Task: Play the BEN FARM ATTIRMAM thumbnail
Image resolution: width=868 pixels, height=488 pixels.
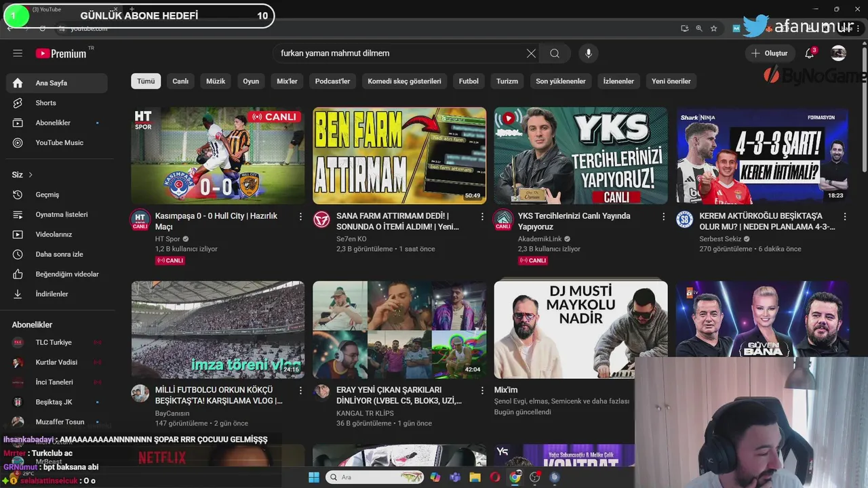Action: pos(399,155)
